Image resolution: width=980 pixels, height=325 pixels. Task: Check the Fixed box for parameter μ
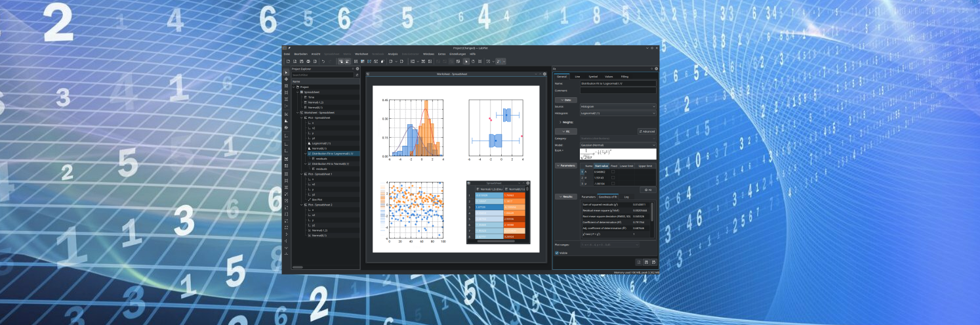click(x=613, y=184)
